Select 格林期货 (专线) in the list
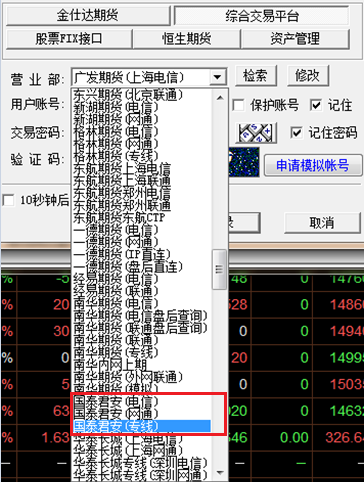The width and height of the screenshot is (364, 482). click(x=142, y=156)
